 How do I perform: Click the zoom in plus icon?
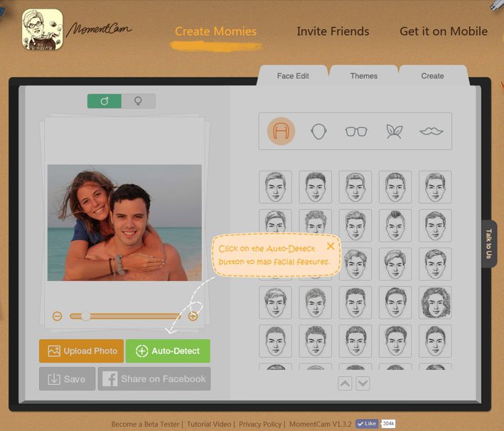(x=193, y=316)
